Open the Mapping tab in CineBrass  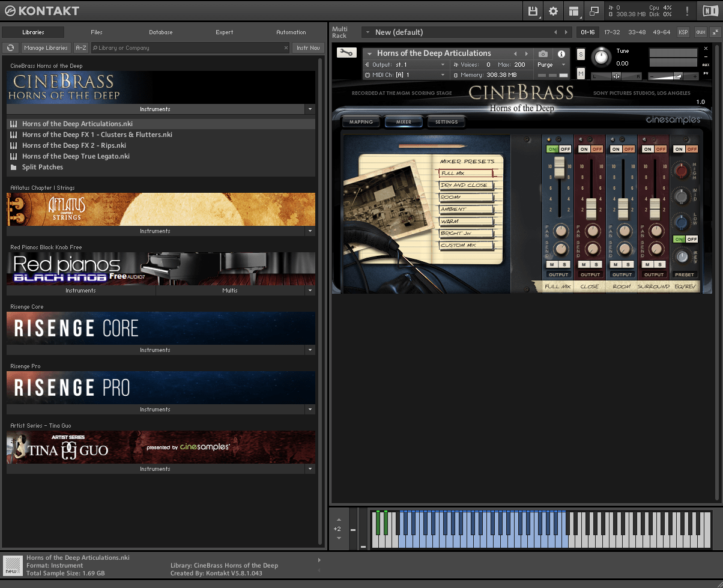361,122
